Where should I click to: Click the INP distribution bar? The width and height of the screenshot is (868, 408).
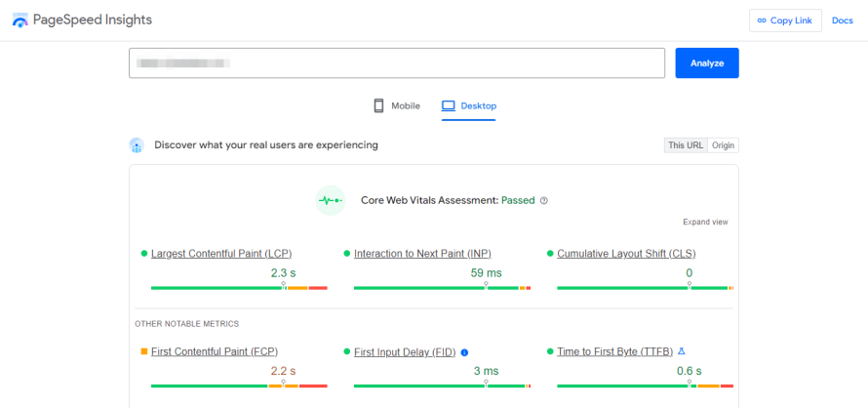tap(443, 288)
